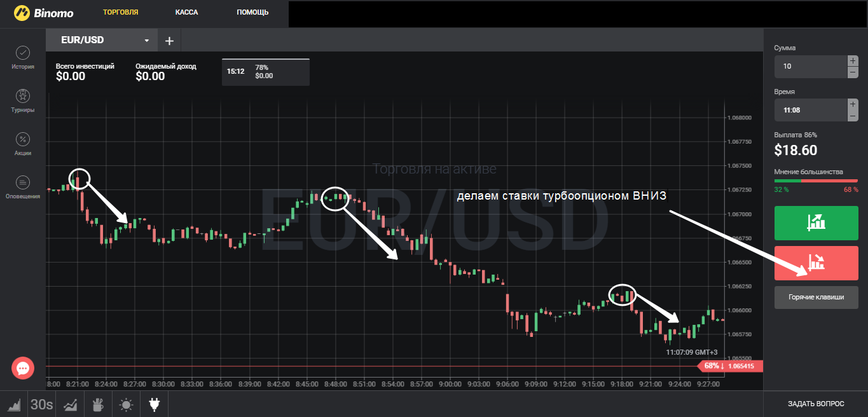Open the live chat support bubble
The height and width of the screenshot is (417, 868).
tap(23, 368)
